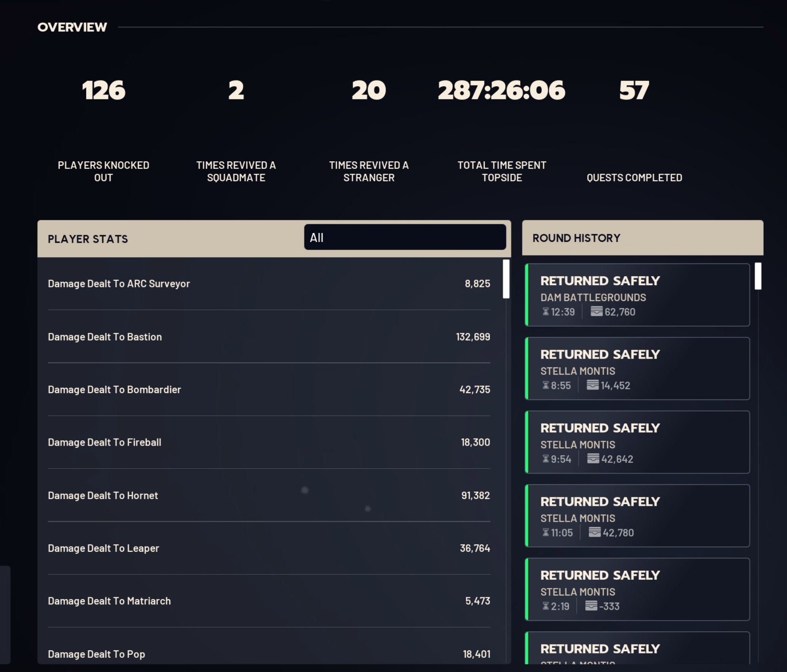Click the 'Times Revived A Stranger' label

click(369, 172)
